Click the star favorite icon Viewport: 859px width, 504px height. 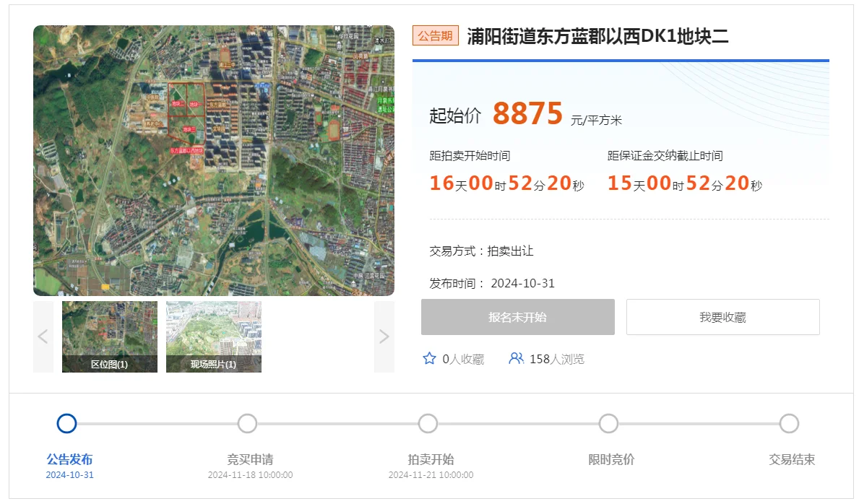429,358
